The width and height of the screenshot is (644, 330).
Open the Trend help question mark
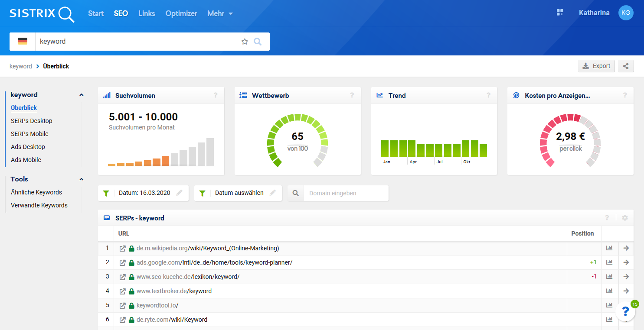click(x=488, y=95)
